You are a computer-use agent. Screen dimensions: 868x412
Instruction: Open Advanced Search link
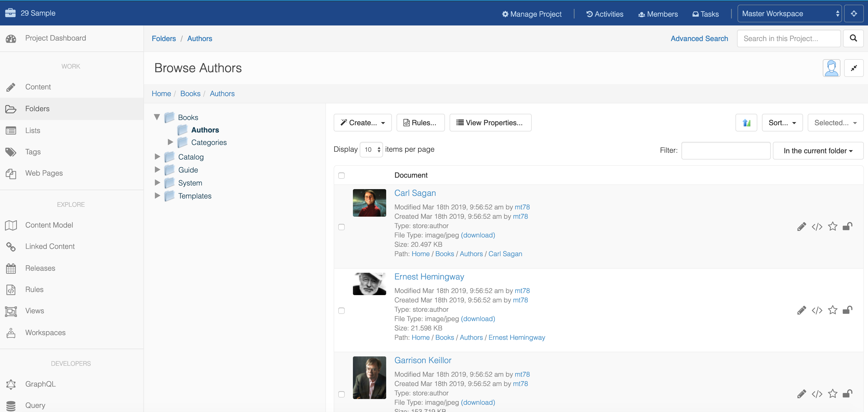point(699,39)
